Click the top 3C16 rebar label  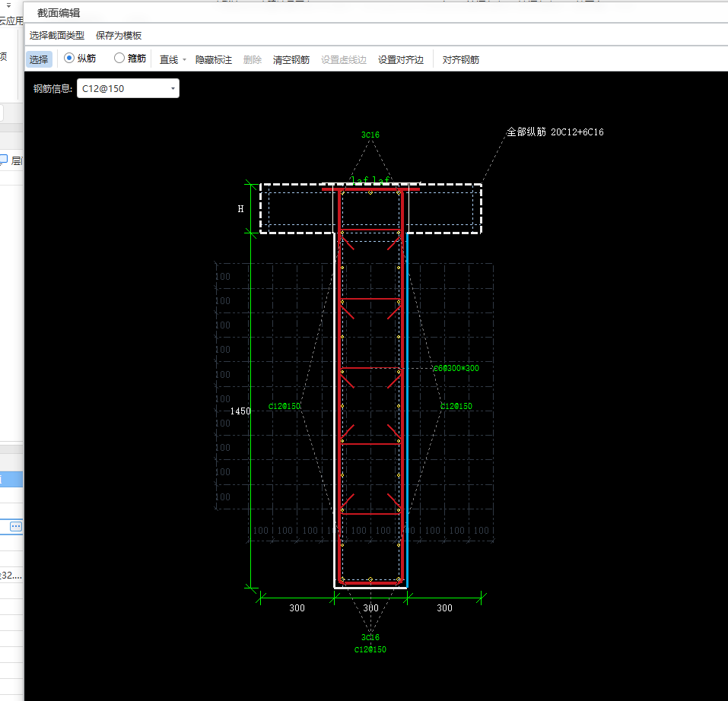(x=370, y=135)
